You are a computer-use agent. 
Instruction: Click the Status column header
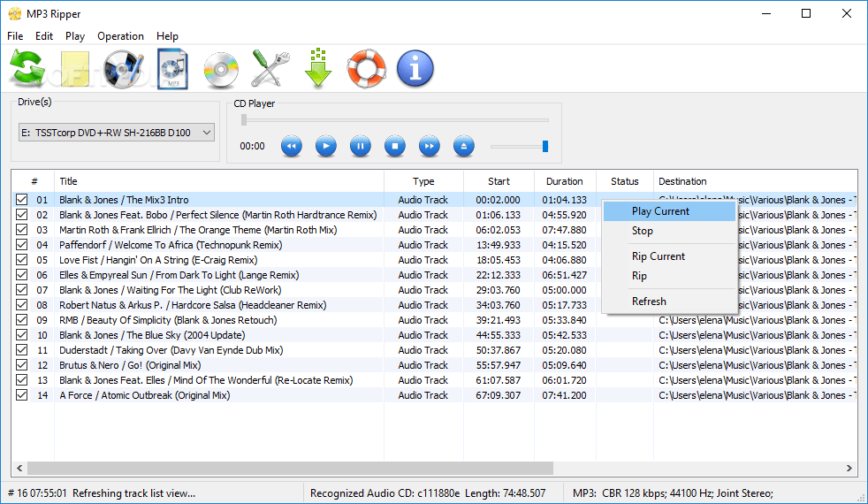click(x=624, y=181)
